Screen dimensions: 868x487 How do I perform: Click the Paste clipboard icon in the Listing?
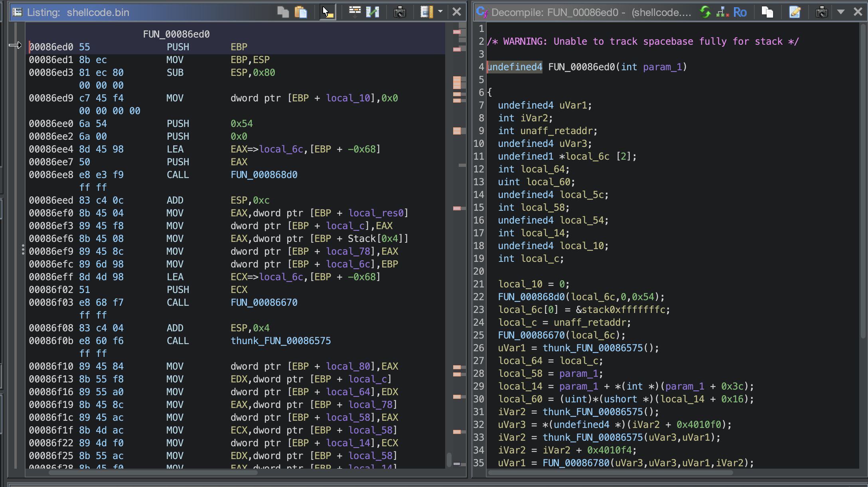301,12
